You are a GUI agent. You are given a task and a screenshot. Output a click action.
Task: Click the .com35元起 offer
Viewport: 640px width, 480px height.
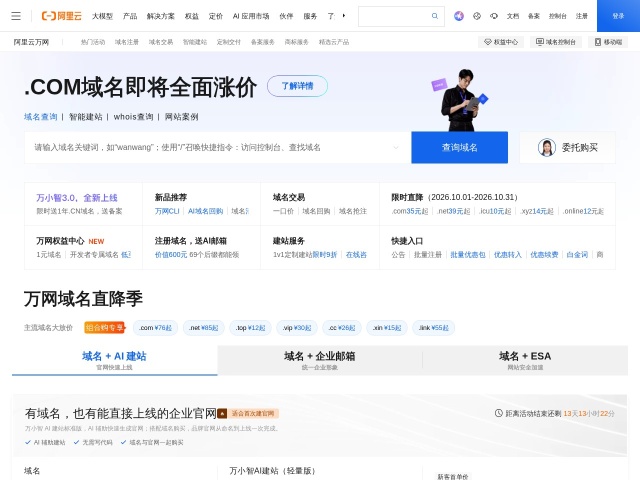[x=410, y=211]
